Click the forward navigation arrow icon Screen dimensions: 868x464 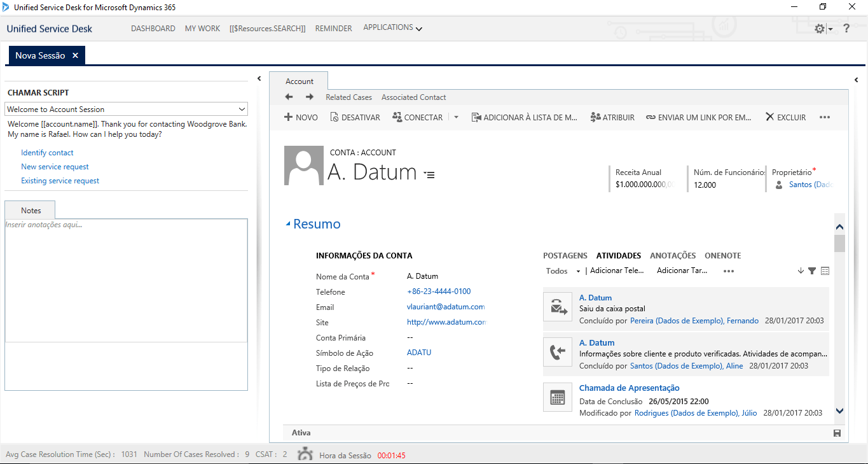310,97
